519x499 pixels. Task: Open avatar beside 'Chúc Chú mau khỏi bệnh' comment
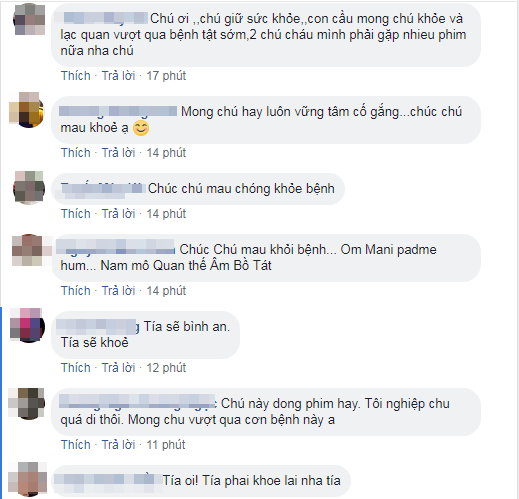point(29,250)
